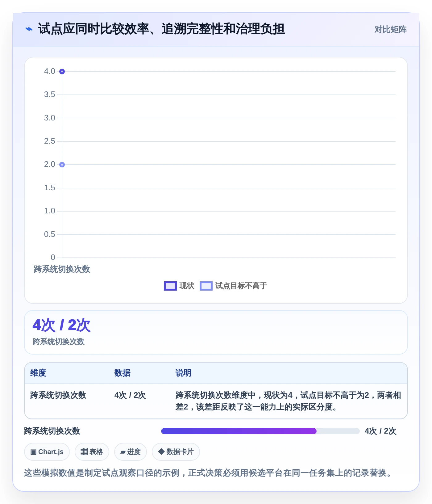
Task: Click the diamond icon in 数据卡片 chip
Action: point(161,451)
